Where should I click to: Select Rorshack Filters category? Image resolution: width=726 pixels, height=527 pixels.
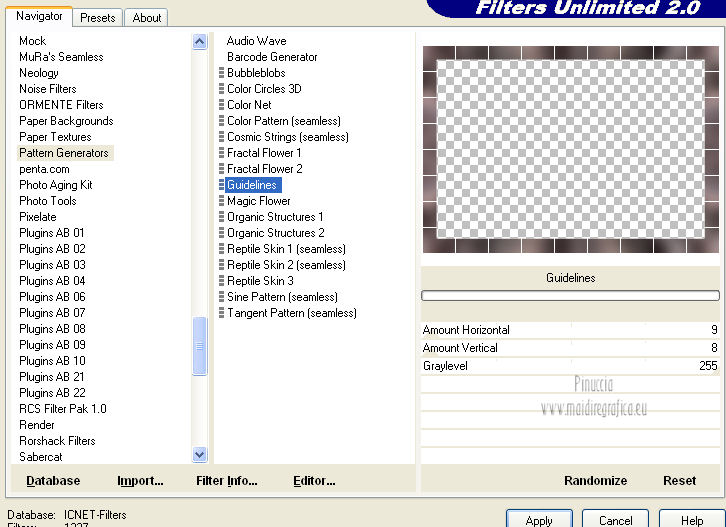pyautogui.click(x=57, y=441)
